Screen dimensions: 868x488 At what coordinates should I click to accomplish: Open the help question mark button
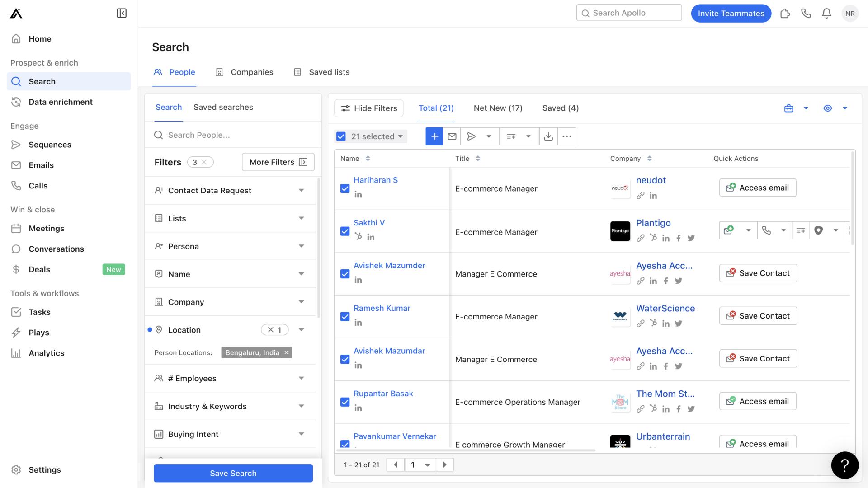click(844, 465)
